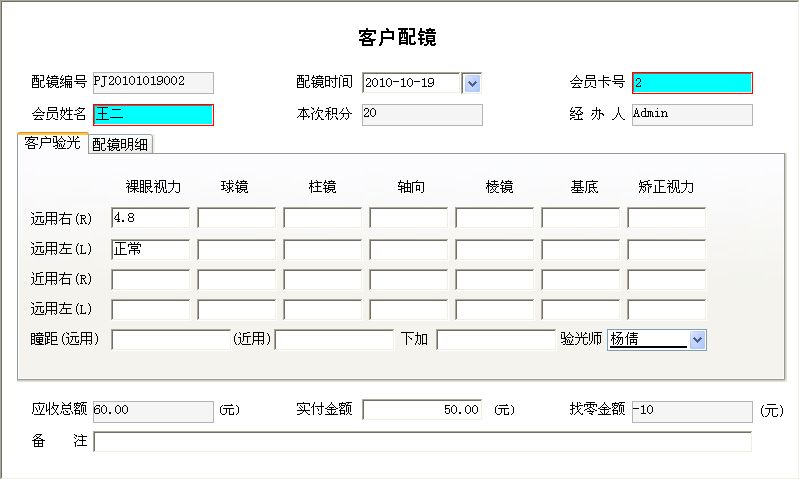This screenshot has height=480, width=800.
Task: Expand the 验光师 optometrist dropdown
Action: click(x=698, y=340)
